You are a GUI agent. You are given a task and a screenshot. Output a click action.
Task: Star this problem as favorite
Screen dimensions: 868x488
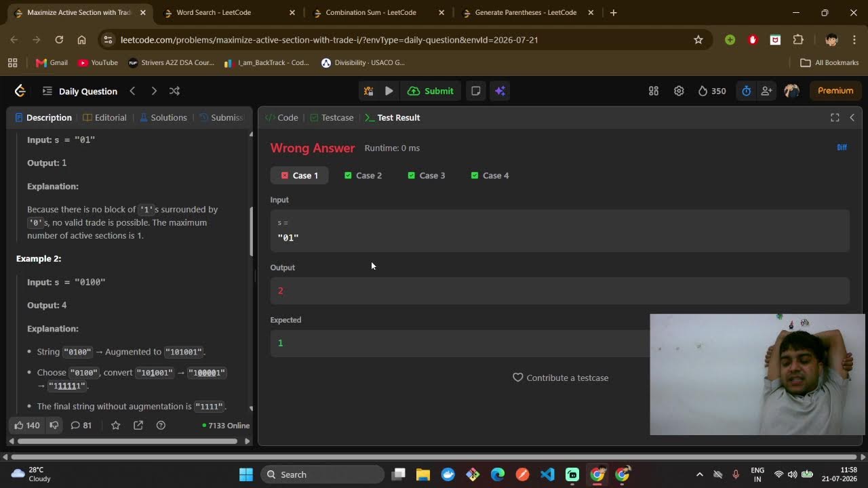[115, 425]
